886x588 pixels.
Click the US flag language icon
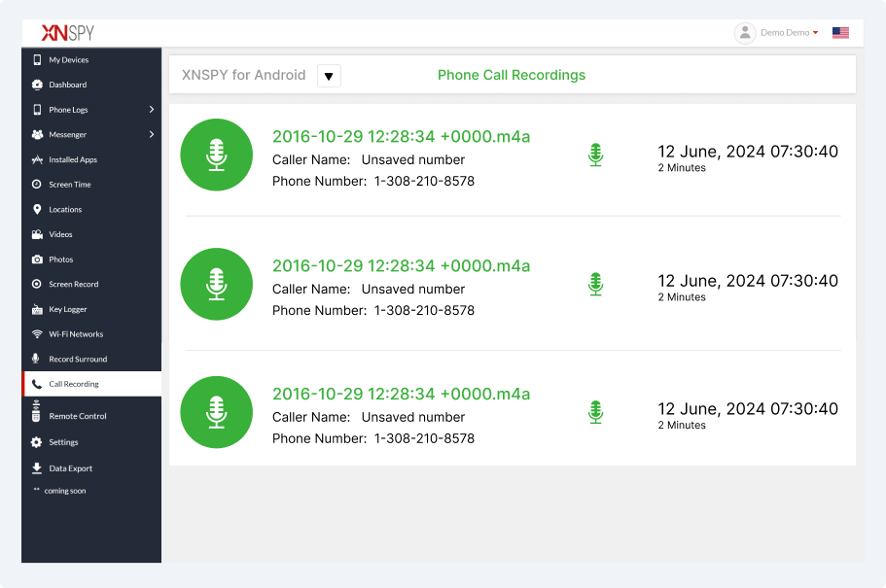pyautogui.click(x=840, y=33)
